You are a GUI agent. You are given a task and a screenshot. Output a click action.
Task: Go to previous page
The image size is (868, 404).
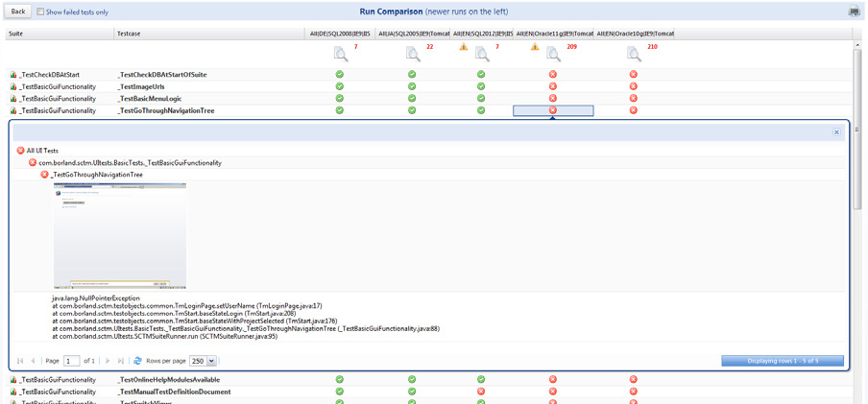pyautogui.click(x=34, y=361)
